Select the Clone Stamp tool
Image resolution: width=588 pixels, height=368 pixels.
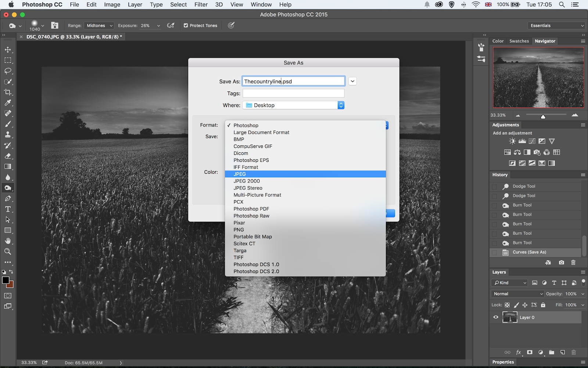coord(8,135)
